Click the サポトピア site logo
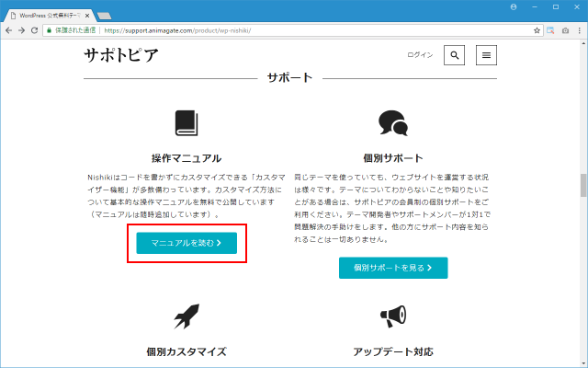Image resolution: width=588 pixels, height=368 pixels. click(x=120, y=55)
